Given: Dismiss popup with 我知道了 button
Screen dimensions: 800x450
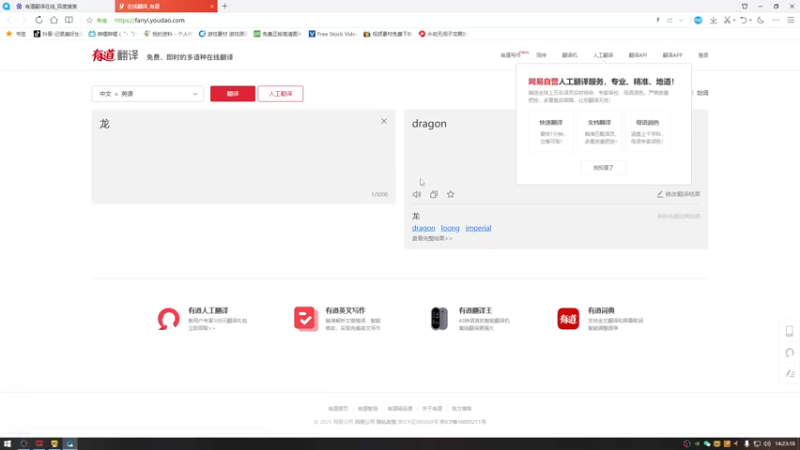Looking at the screenshot, I should 603,167.
